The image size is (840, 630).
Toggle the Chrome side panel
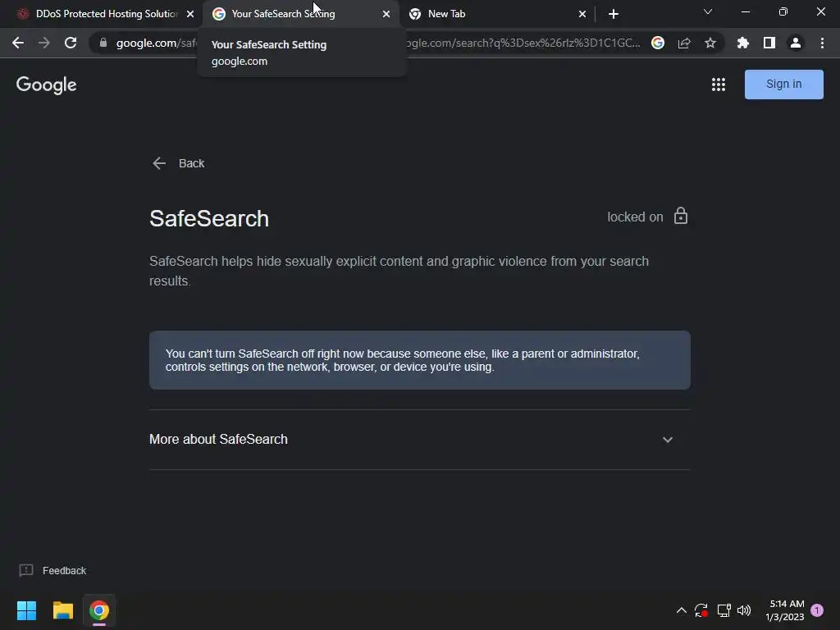point(769,43)
